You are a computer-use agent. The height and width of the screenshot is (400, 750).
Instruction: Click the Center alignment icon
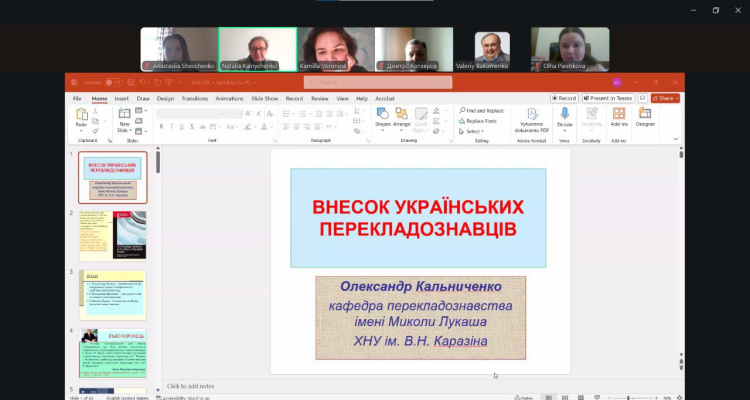296,127
